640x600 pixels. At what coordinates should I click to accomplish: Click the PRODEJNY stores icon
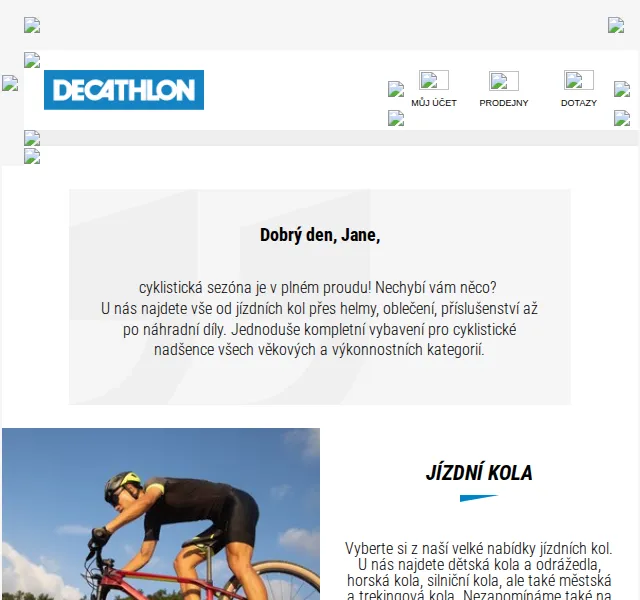[x=504, y=81]
